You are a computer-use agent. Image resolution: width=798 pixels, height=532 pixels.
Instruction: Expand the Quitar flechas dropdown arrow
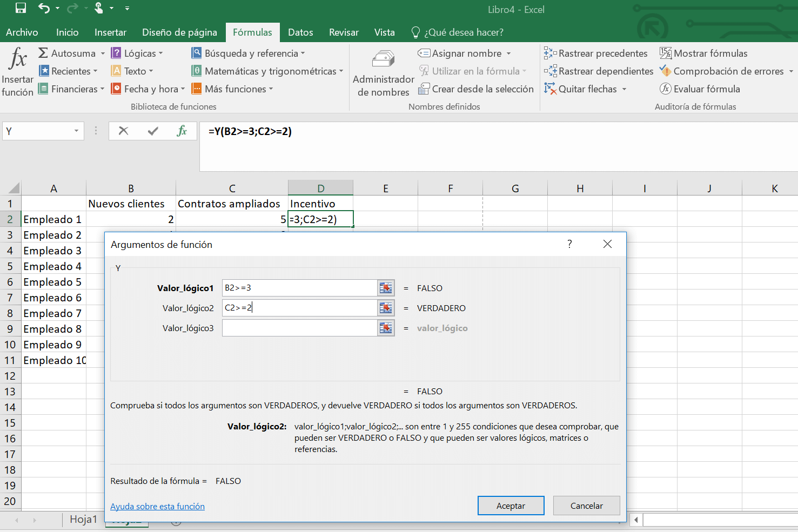coord(624,89)
